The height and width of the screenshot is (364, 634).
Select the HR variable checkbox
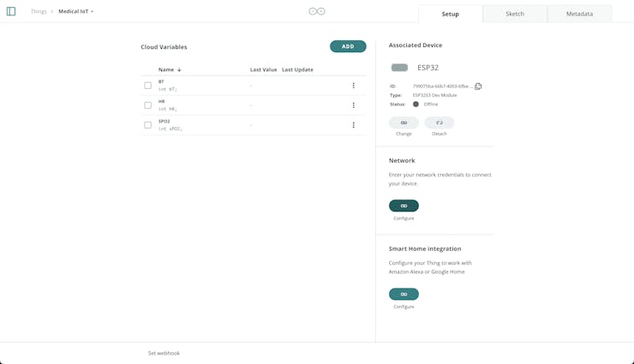click(147, 105)
